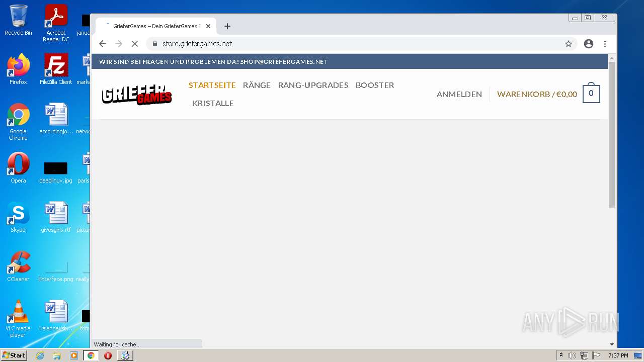The height and width of the screenshot is (362, 644).
Task: Launch CCleaner desktop shortcut
Action: pyautogui.click(x=18, y=266)
